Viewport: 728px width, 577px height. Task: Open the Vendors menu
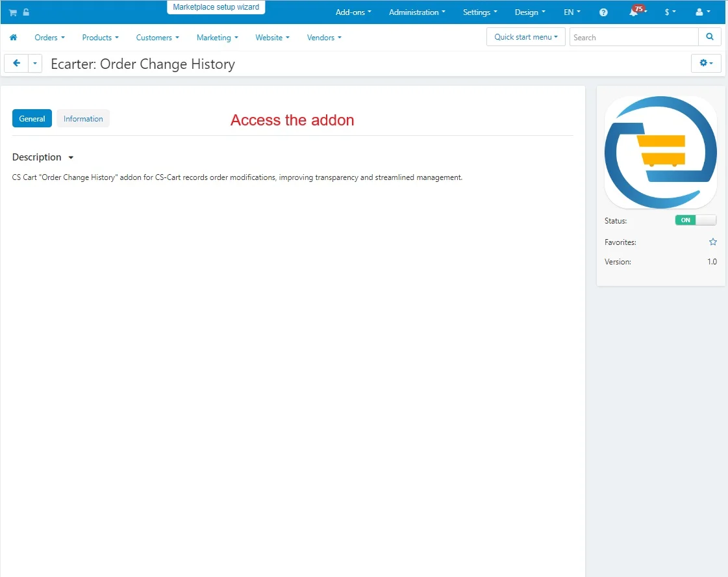pos(324,38)
